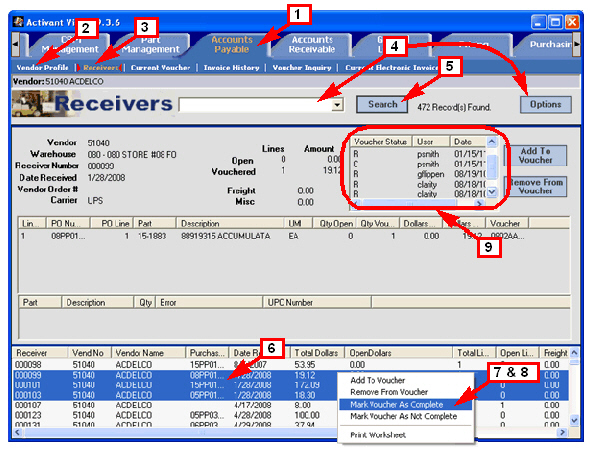
Task: Open Current Voucher link
Action: pos(161,68)
